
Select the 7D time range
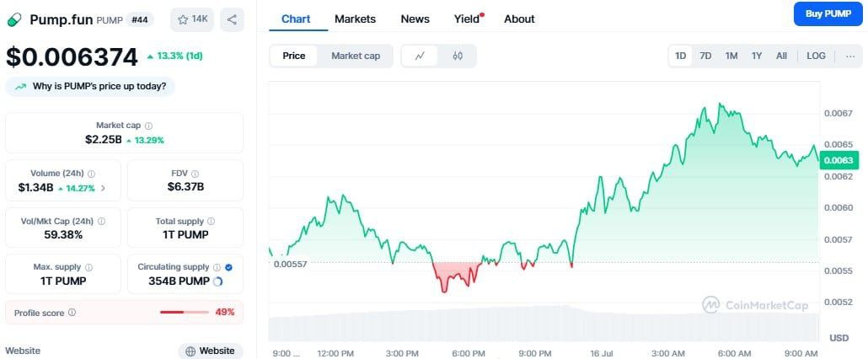pyautogui.click(x=705, y=56)
